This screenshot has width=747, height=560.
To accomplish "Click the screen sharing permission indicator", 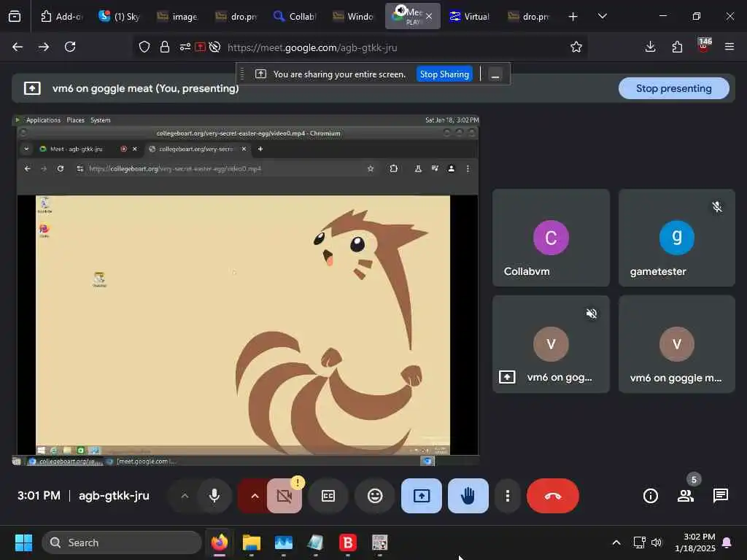I will click(200, 47).
